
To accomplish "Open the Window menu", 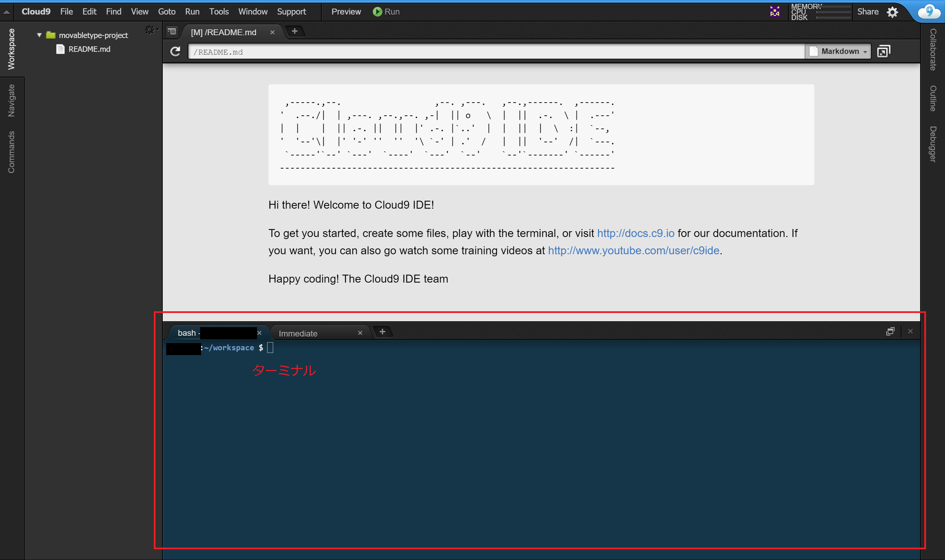I will pos(253,12).
